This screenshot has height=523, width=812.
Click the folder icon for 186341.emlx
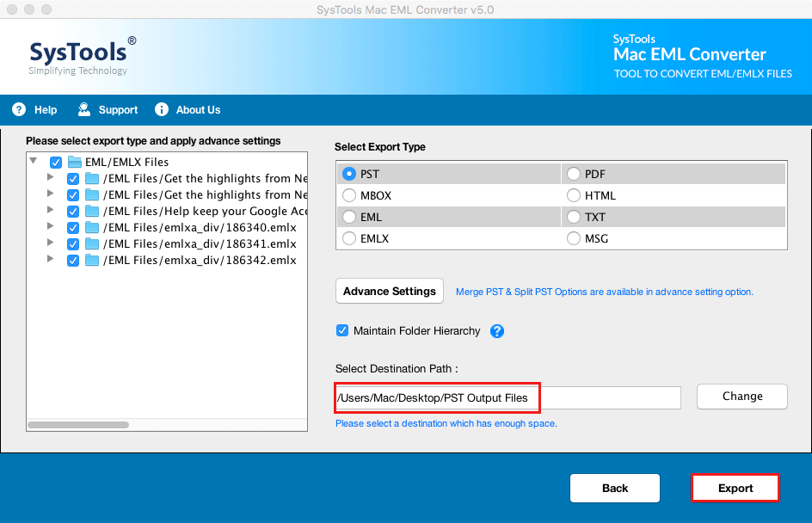[92, 244]
